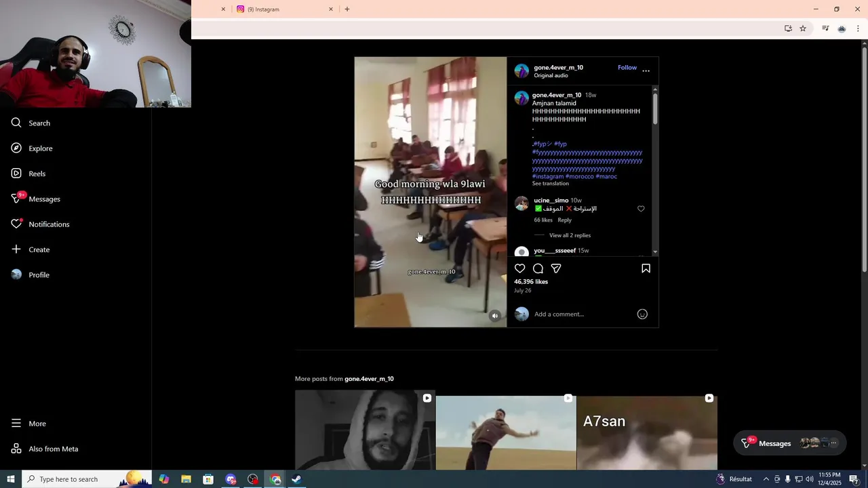Screen dimensions: 868x488
Task: Open the #morocco hashtag
Action: point(580,176)
